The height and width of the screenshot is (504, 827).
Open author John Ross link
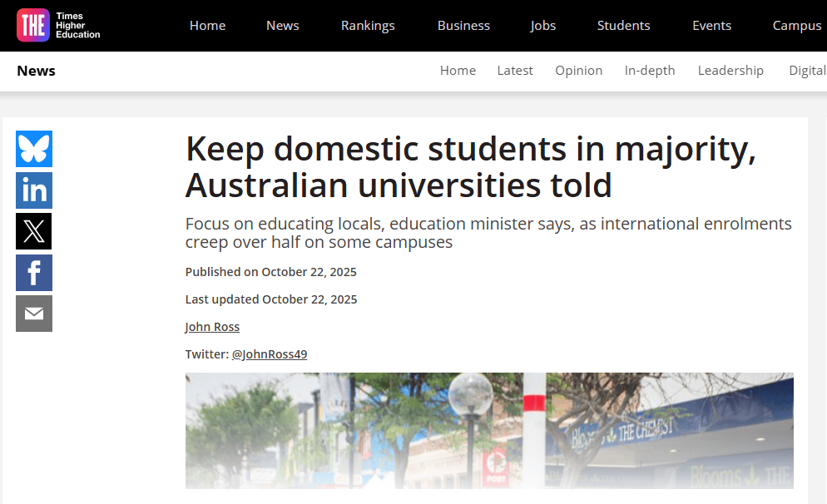click(212, 327)
